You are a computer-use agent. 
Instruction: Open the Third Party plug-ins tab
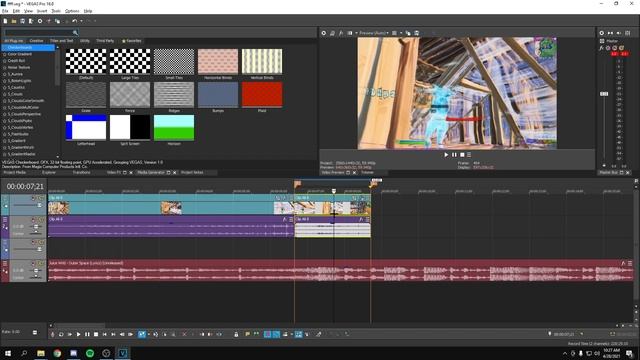pyautogui.click(x=105, y=41)
